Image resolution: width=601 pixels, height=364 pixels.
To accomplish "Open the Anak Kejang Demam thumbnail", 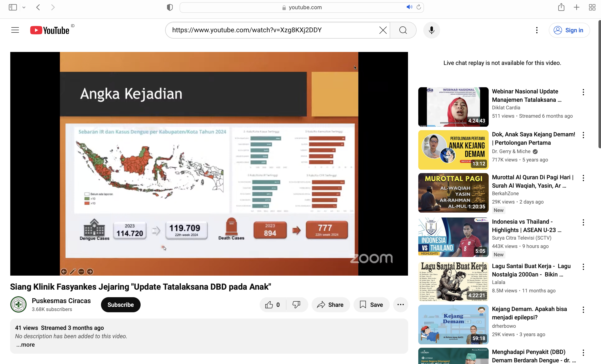I will tap(453, 150).
